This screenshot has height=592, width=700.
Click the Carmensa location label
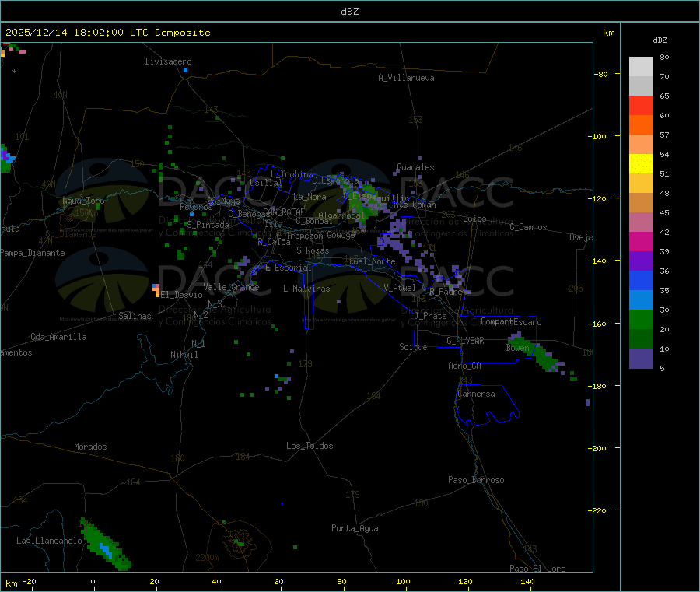point(476,394)
